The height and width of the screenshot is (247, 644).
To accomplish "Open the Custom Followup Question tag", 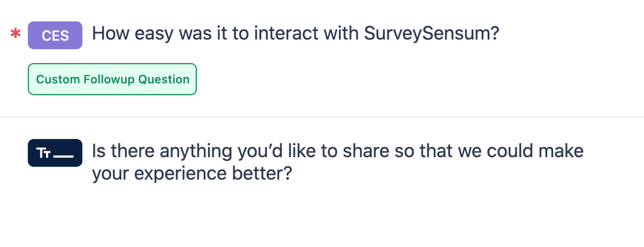I will click(x=112, y=79).
